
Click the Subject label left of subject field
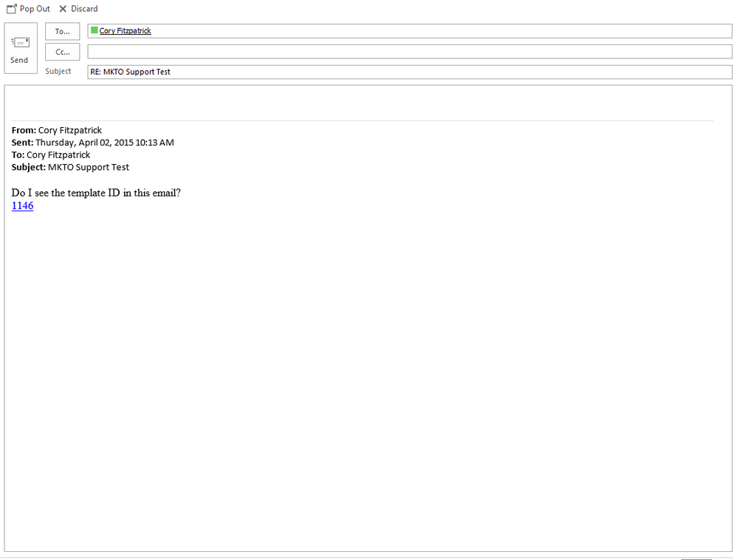[x=58, y=72]
